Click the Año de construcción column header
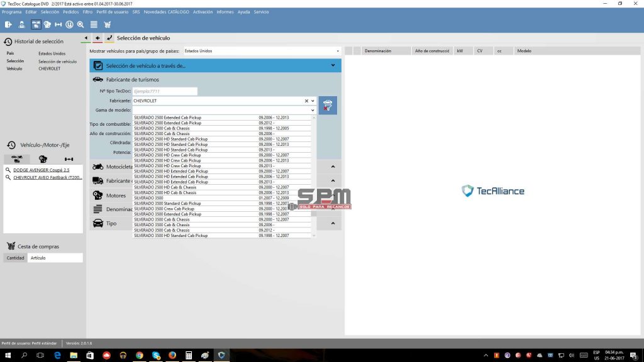Image resolution: width=644 pixels, height=362 pixels. point(432,51)
